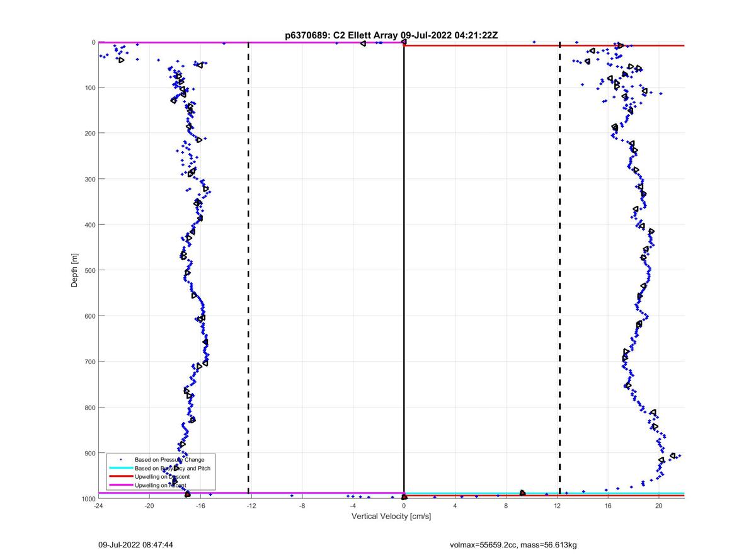Screen dimensions: 756x560
Task: Click the 20 tick on velocity axis
Action: 658,505
